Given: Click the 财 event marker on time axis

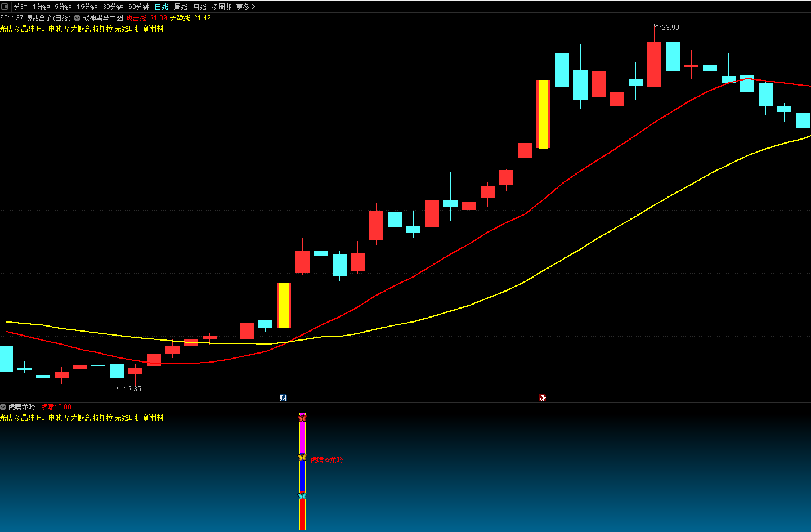Looking at the screenshot, I should click(283, 398).
